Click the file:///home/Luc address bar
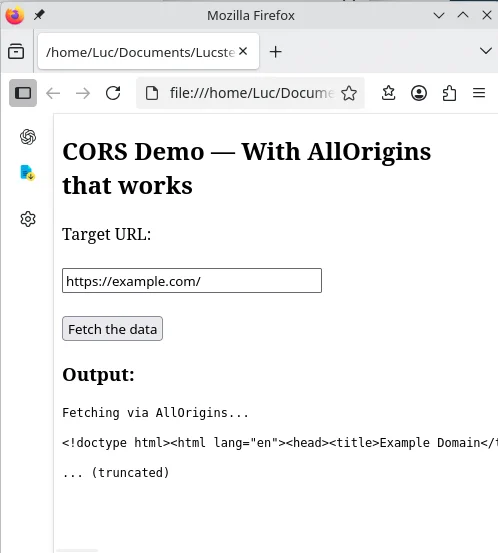This screenshot has width=498, height=553. click(x=250, y=93)
